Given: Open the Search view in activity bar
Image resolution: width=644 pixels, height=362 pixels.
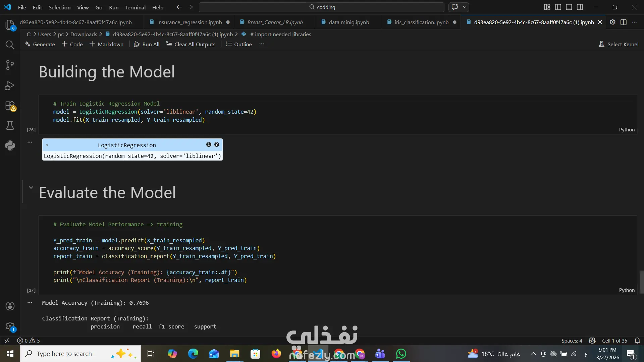Looking at the screenshot, I should [10, 45].
